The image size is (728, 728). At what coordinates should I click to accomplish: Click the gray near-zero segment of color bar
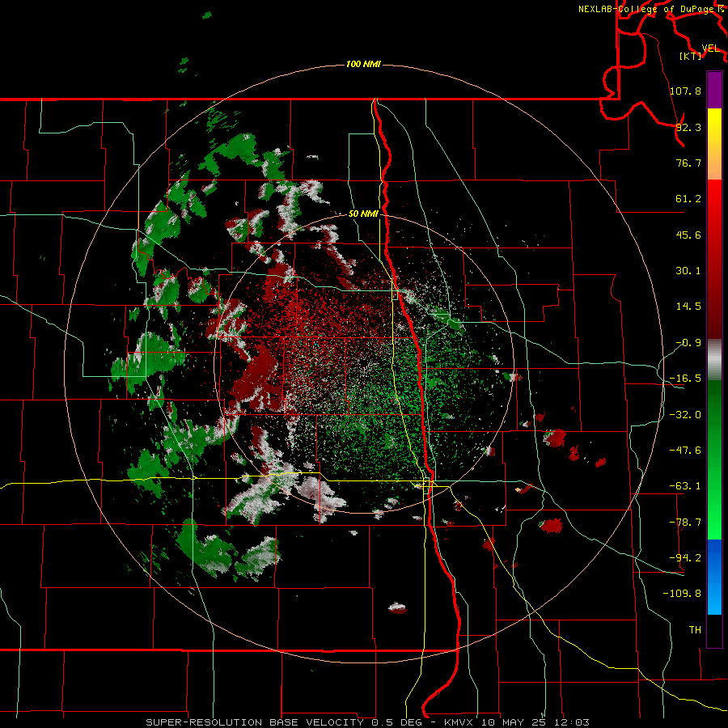[x=714, y=360]
